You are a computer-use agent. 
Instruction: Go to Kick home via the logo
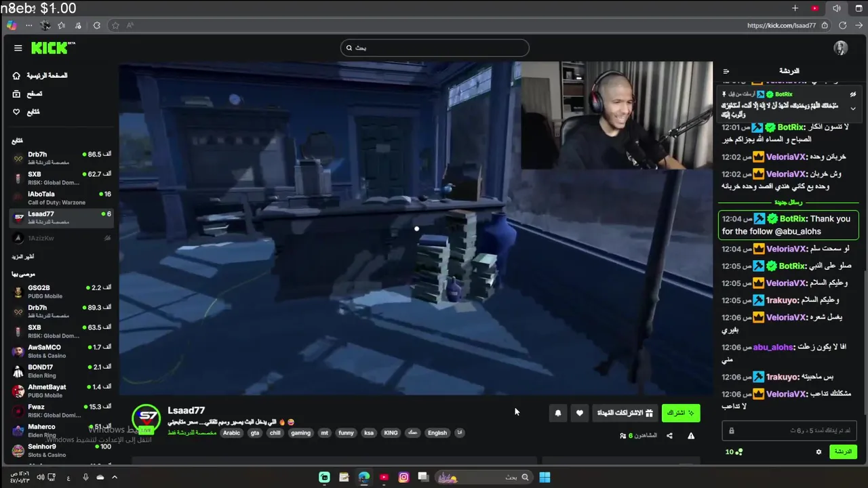pos(53,47)
